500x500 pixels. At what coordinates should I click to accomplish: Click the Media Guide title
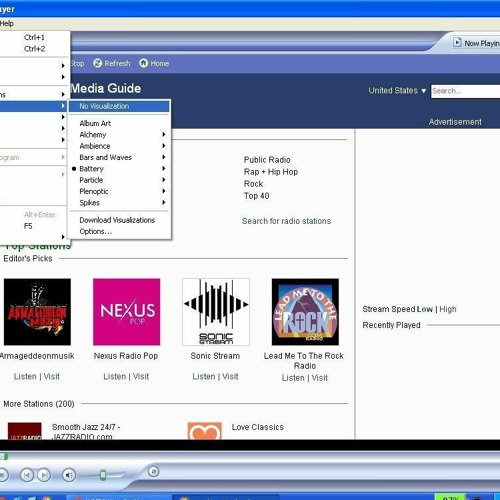pyautogui.click(x=106, y=88)
